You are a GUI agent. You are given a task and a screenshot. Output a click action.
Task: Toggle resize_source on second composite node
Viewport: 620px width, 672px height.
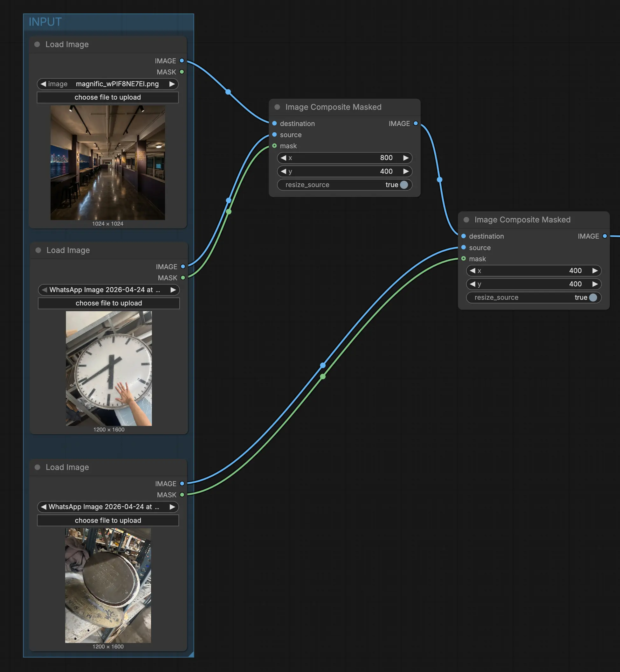pos(534,297)
